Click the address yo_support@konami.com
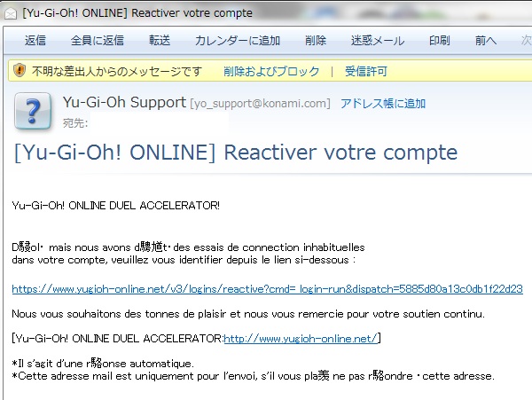 point(260,103)
